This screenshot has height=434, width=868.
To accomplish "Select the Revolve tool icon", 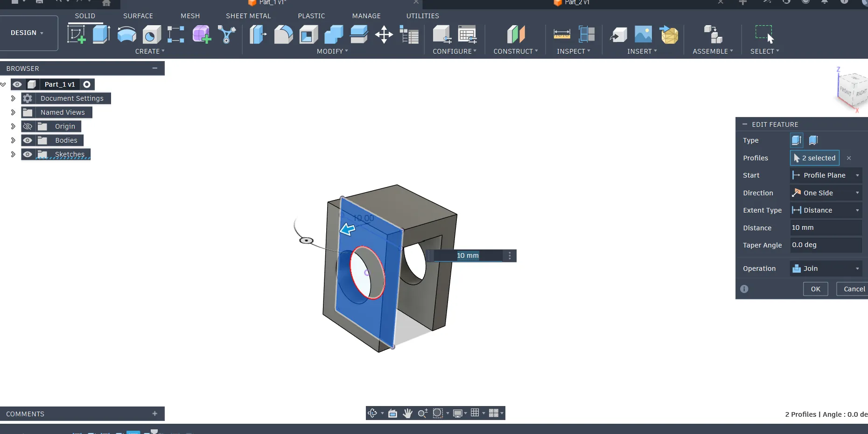I will [x=126, y=34].
